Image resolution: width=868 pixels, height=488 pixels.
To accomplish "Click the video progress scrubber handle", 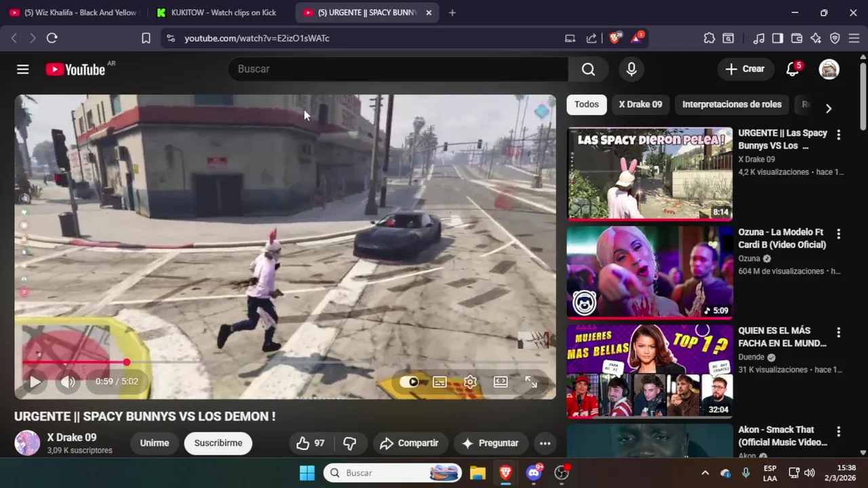I will point(127,363).
